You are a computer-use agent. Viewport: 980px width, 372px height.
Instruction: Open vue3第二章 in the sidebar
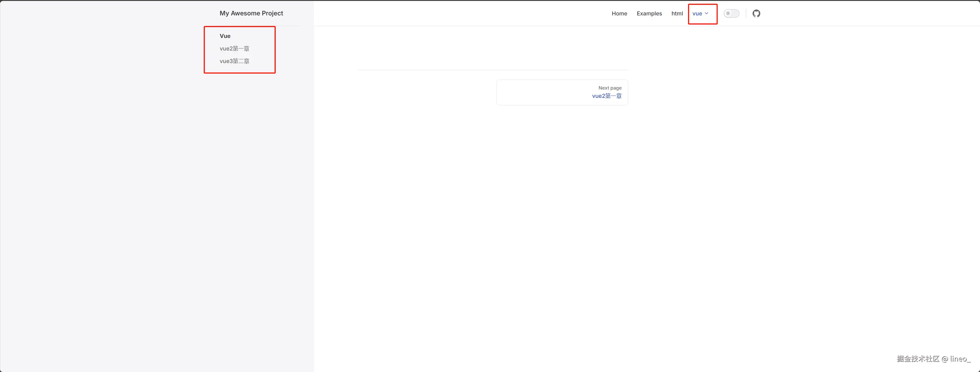pos(234,61)
